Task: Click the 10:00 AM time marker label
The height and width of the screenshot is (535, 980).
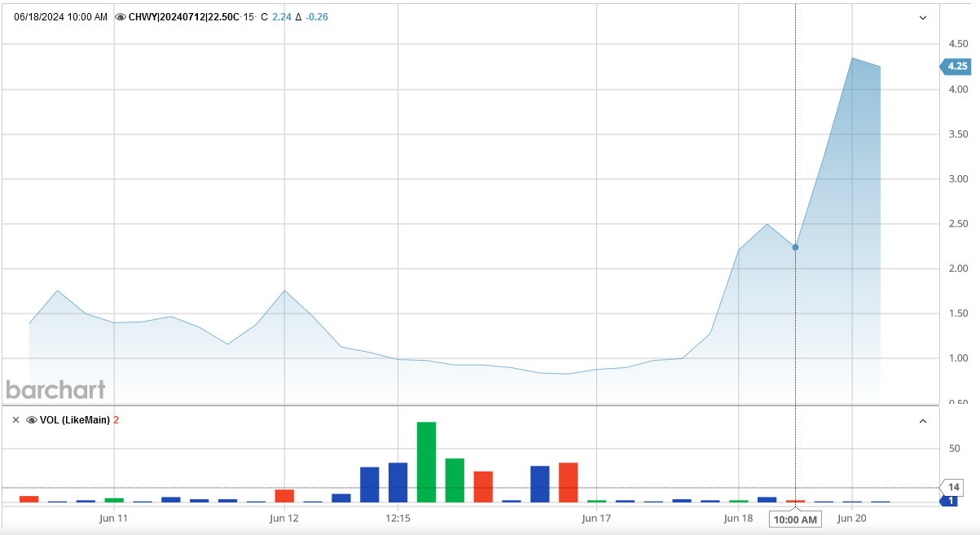Action: pos(795,519)
